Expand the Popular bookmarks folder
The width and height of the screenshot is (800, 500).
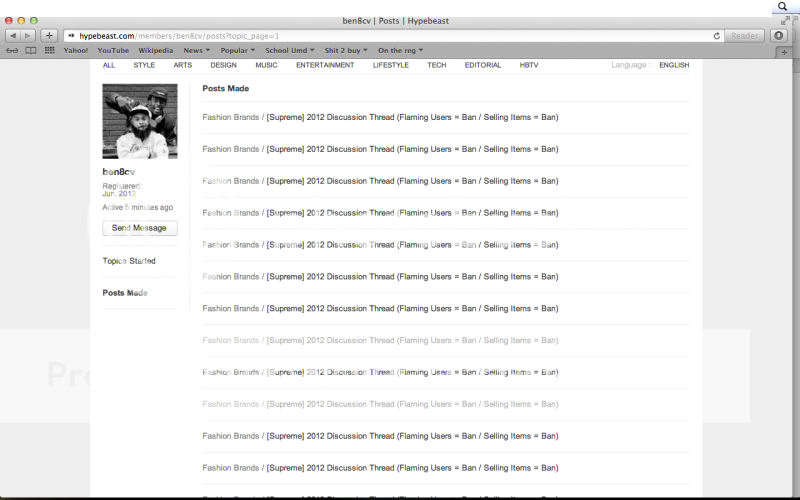[x=237, y=50]
